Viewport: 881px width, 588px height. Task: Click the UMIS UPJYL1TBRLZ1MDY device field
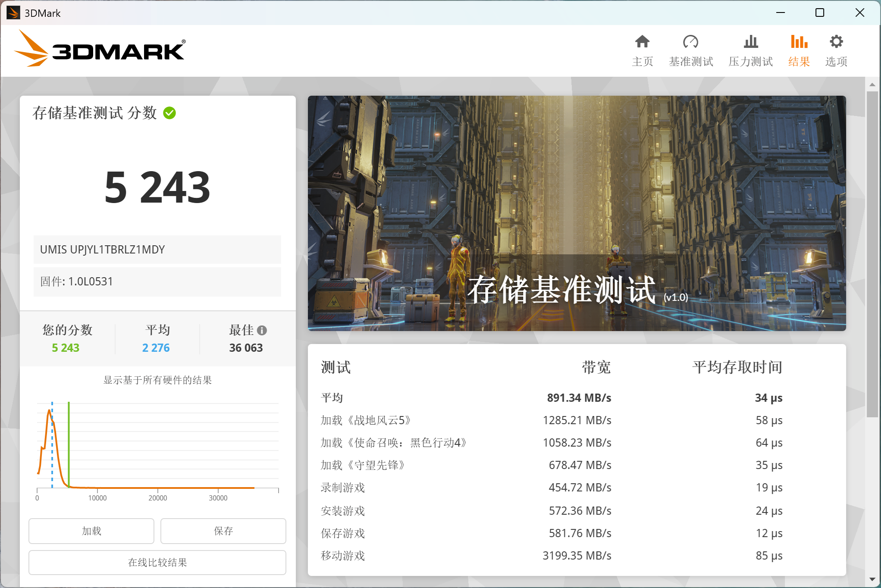[x=157, y=250]
